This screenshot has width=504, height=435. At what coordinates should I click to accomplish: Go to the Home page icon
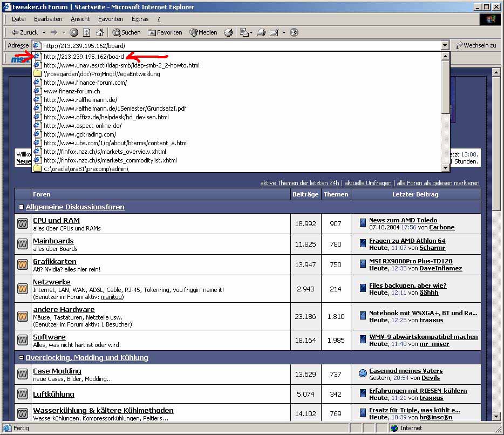click(99, 32)
